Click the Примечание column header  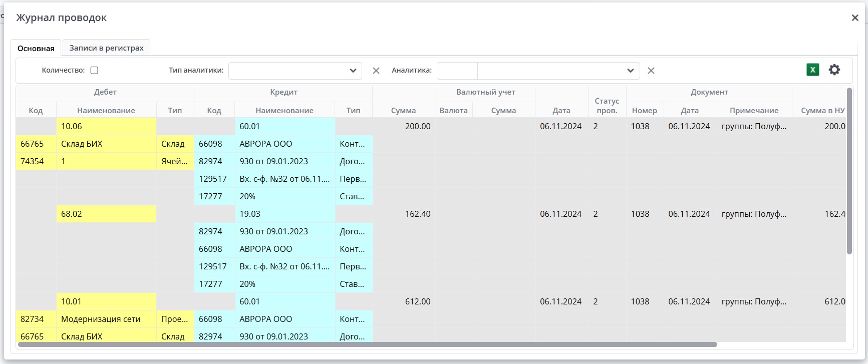(x=754, y=111)
